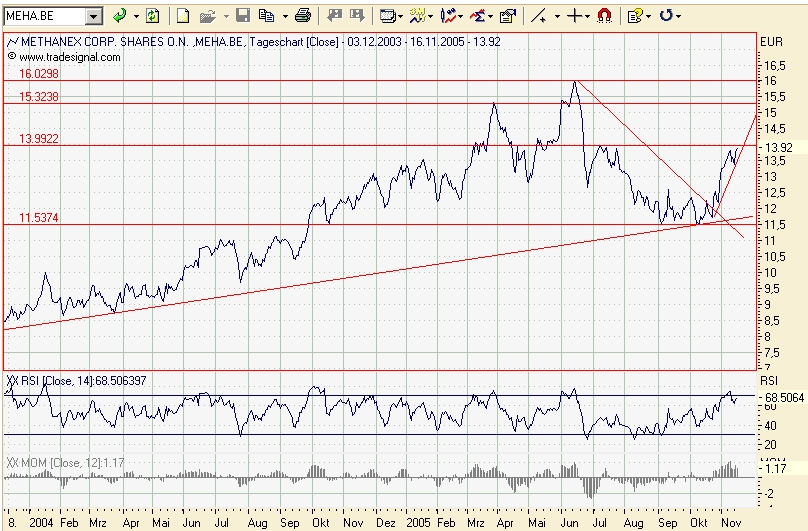Click the export right-arrow disk icon
808x531 pixels.
(x=357, y=16)
